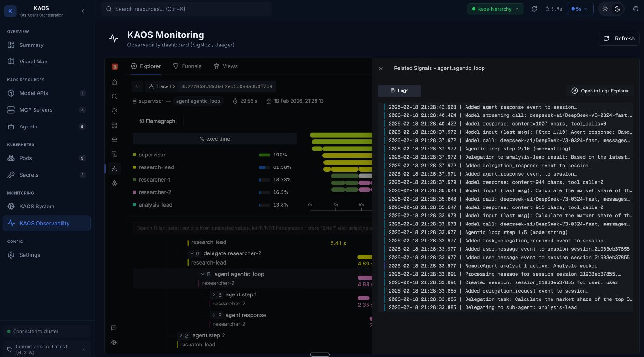
Task: Switch to the Funnels tab
Action: click(187, 66)
